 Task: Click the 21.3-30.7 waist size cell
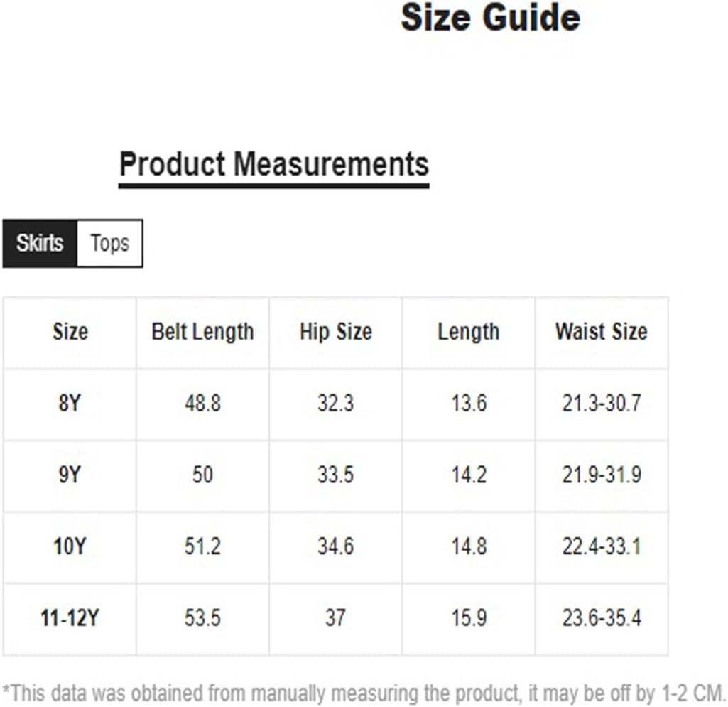point(602,403)
